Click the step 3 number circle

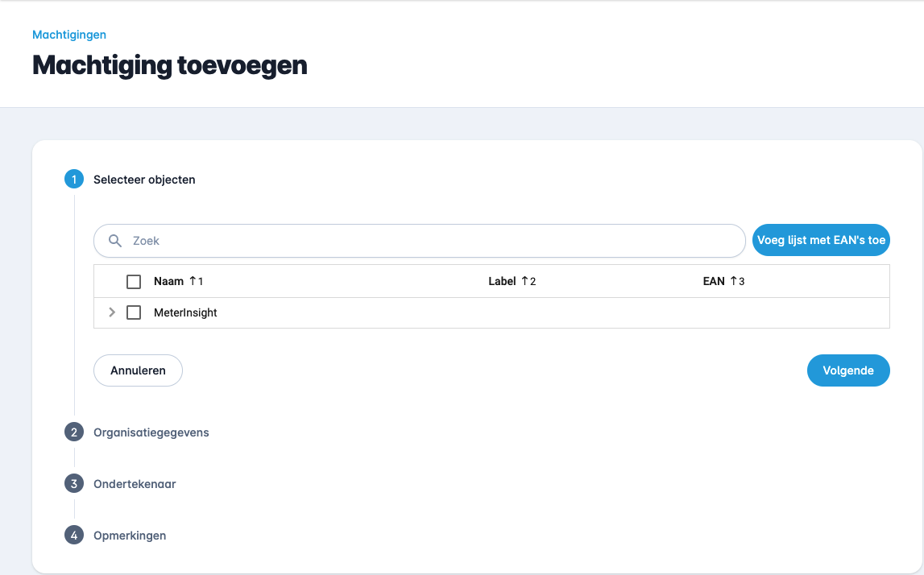coord(74,484)
